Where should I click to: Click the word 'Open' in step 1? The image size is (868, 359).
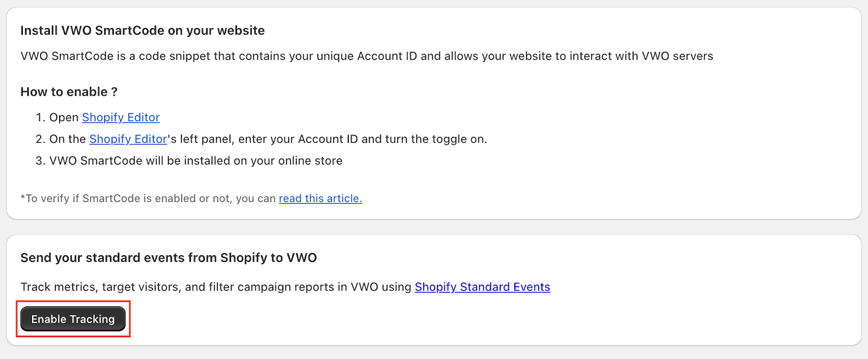[x=64, y=117]
